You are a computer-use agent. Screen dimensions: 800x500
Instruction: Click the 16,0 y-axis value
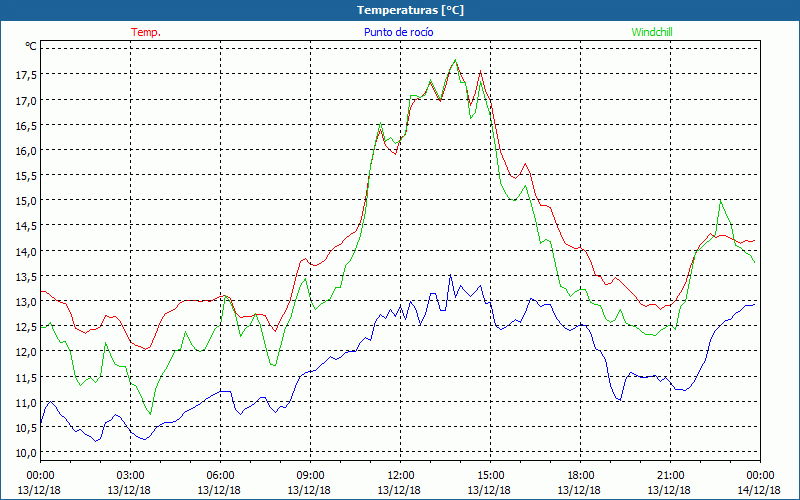coord(26,151)
